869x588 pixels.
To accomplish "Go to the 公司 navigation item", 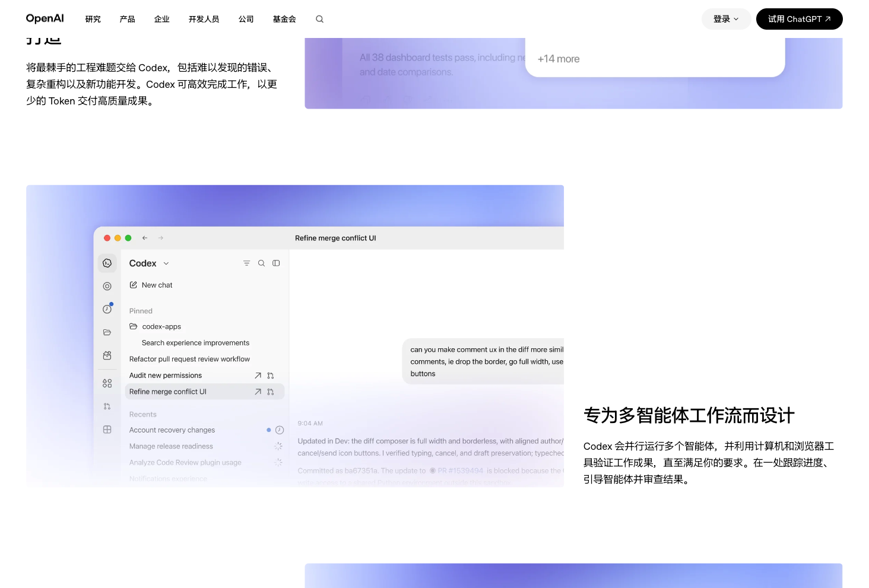I will (x=246, y=19).
